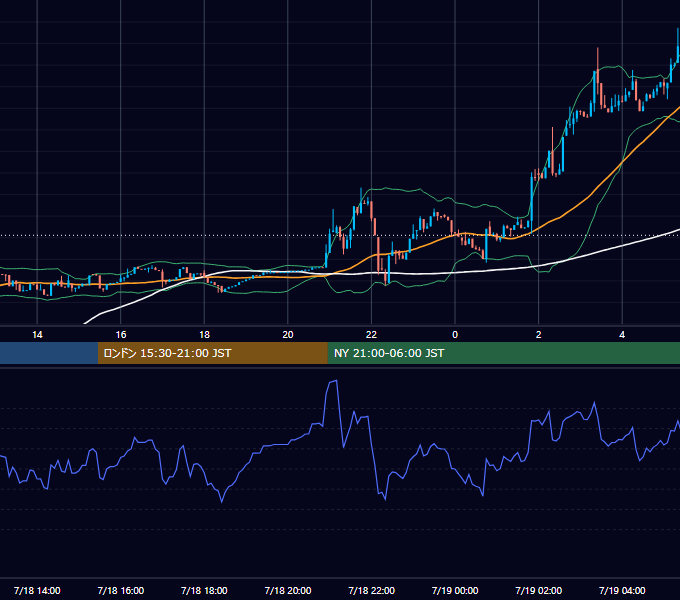Screen dimensions: 680x600
Task: Click the hour 22 axis label
Action: tap(371, 335)
